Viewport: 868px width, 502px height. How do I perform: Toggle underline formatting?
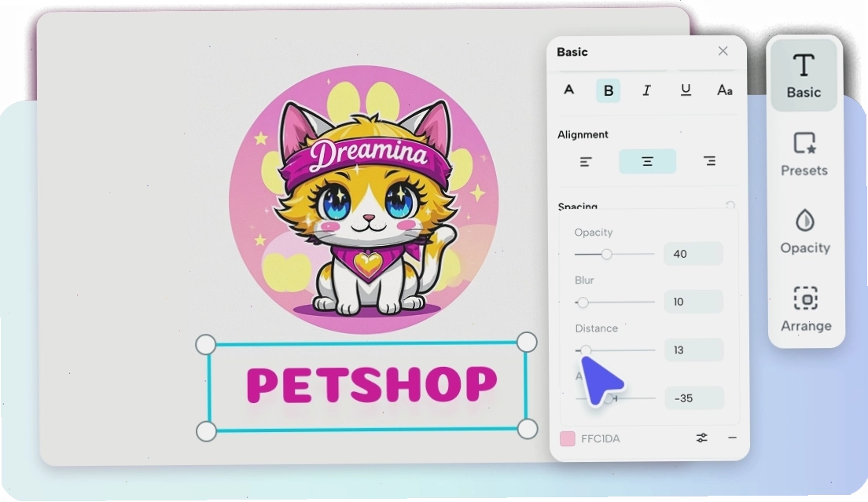686,90
